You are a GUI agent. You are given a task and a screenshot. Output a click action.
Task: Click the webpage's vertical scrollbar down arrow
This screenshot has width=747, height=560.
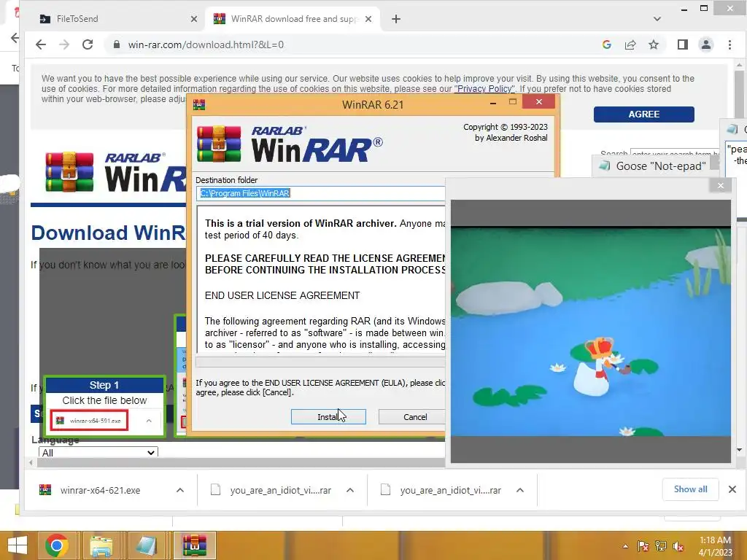tap(739, 449)
